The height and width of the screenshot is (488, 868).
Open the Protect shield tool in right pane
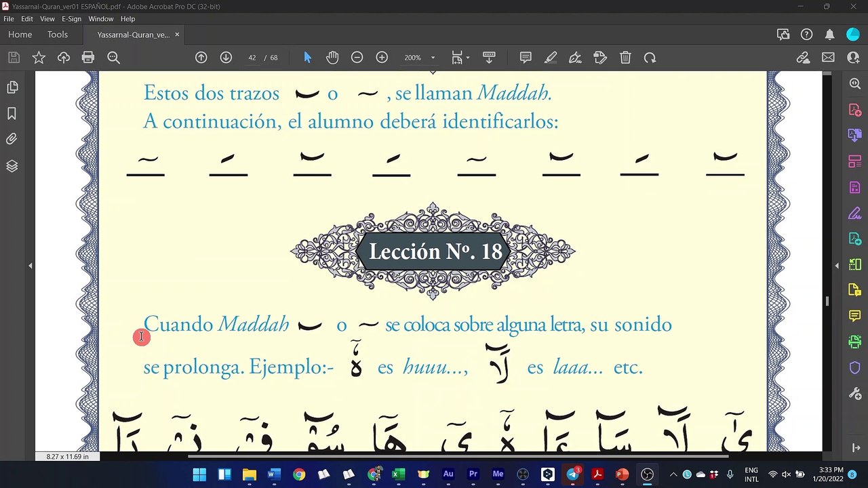pyautogui.click(x=854, y=368)
